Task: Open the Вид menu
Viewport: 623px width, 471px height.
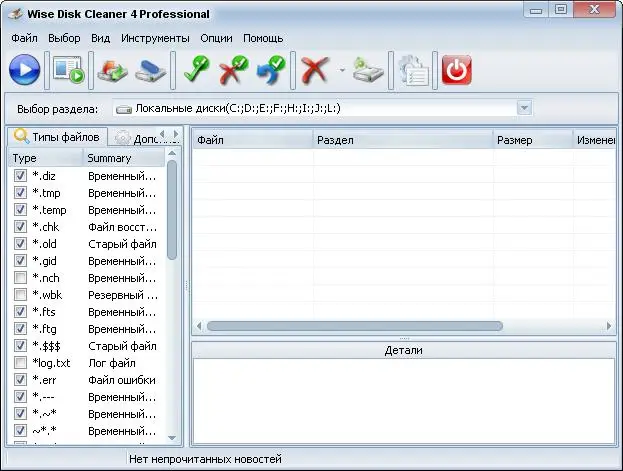Action: tap(101, 38)
